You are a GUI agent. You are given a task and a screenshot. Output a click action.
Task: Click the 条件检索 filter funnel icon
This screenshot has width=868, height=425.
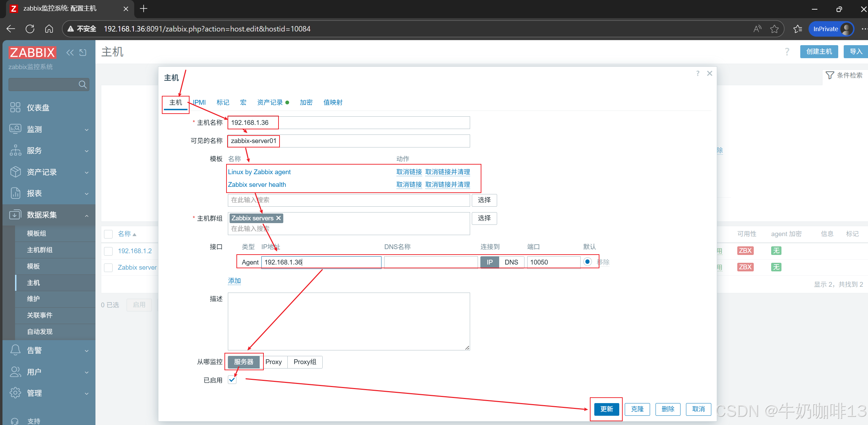(x=830, y=75)
